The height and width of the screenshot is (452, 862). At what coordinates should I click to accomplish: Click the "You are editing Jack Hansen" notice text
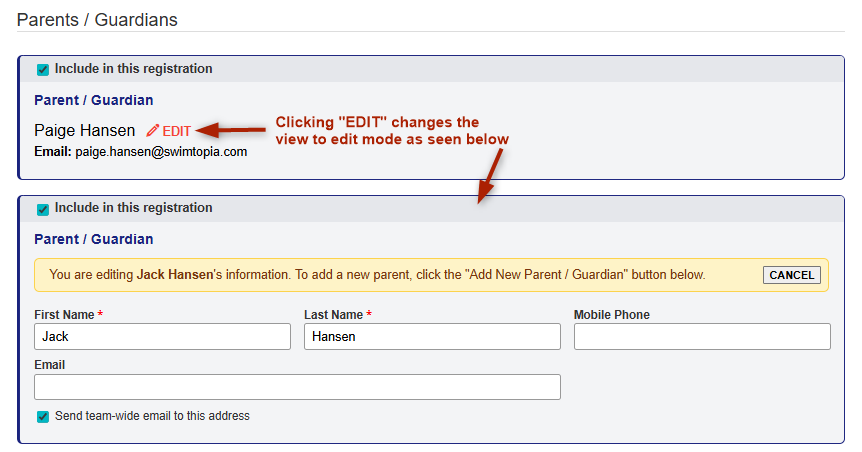tap(377, 275)
